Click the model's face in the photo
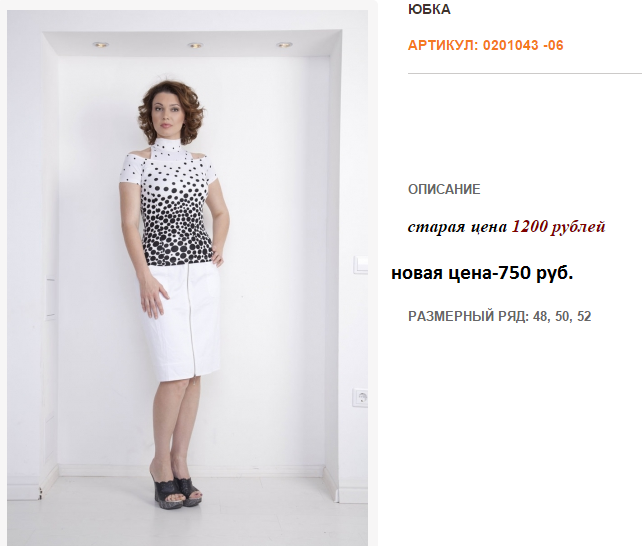642x546 pixels. point(167,115)
